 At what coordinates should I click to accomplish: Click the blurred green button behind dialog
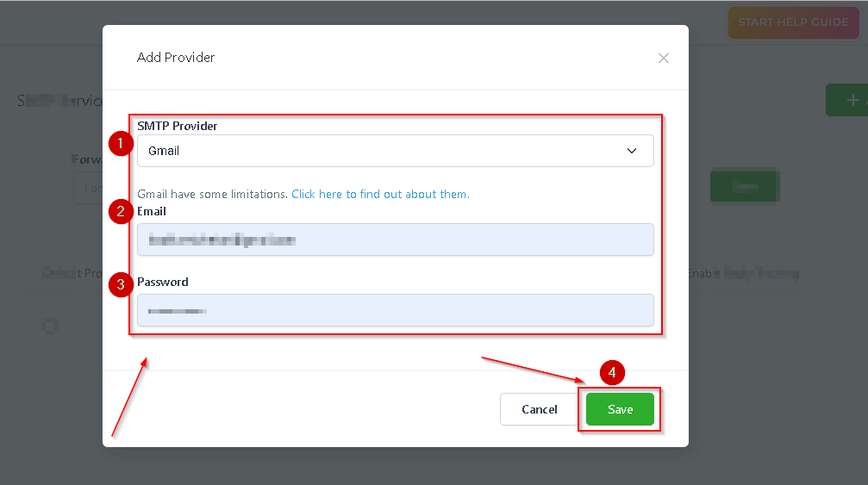(x=743, y=186)
